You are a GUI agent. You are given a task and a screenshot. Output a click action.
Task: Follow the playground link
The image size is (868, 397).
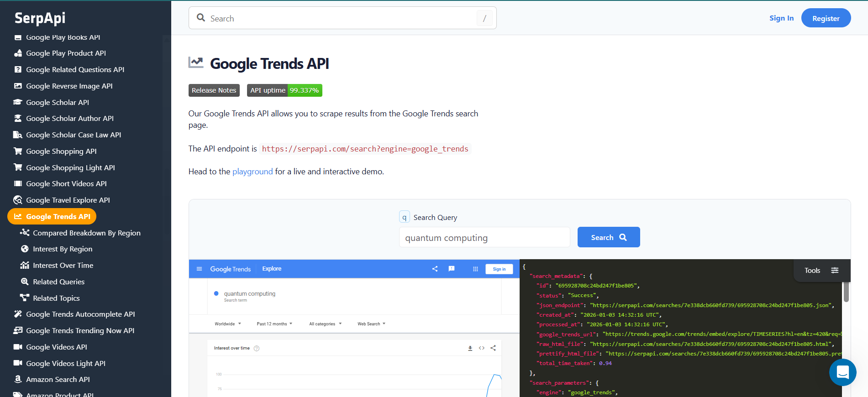[253, 172]
